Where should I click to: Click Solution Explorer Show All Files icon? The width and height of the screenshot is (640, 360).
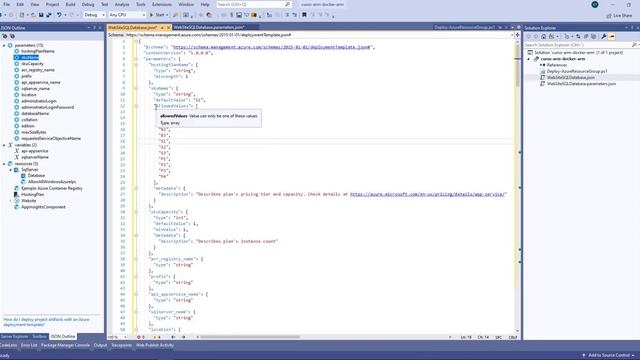point(594,36)
